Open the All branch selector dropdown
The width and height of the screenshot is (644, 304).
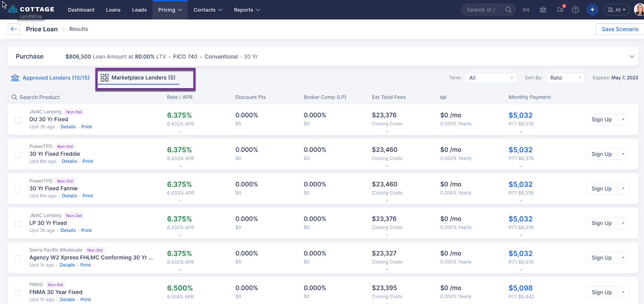[x=617, y=10]
